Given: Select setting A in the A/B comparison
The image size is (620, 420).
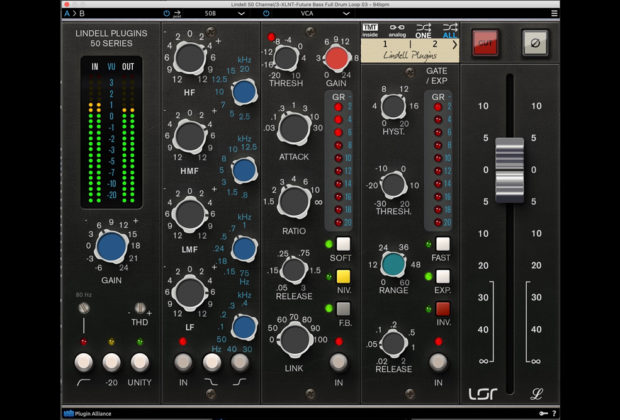Looking at the screenshot, I should tap(67, 13).
